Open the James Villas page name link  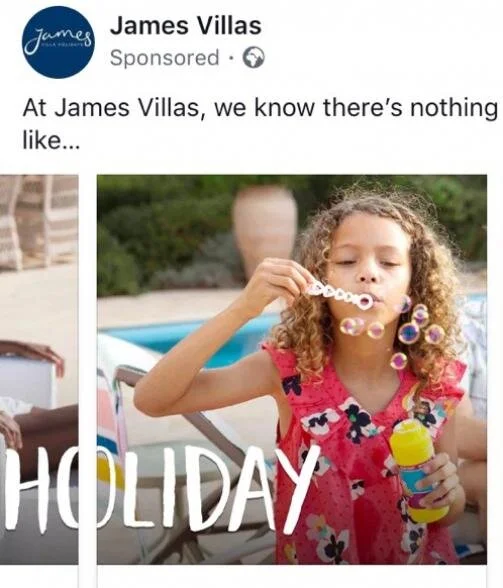(186, 26)
